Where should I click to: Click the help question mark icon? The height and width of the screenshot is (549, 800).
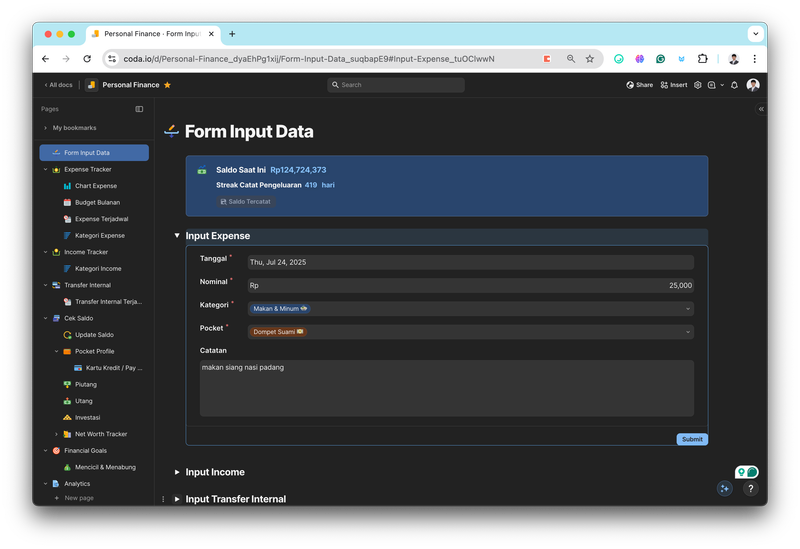[750, 489]
